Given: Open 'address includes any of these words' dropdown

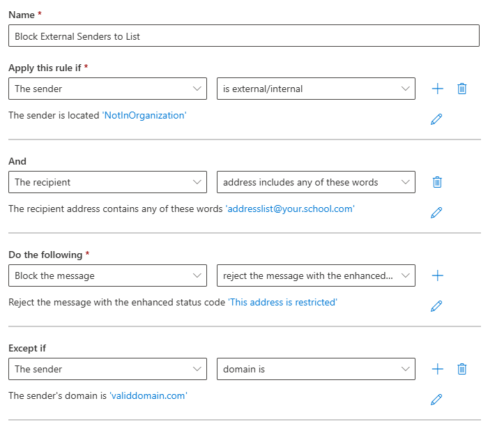Looking at the screenshot, I should pos(316,182).
